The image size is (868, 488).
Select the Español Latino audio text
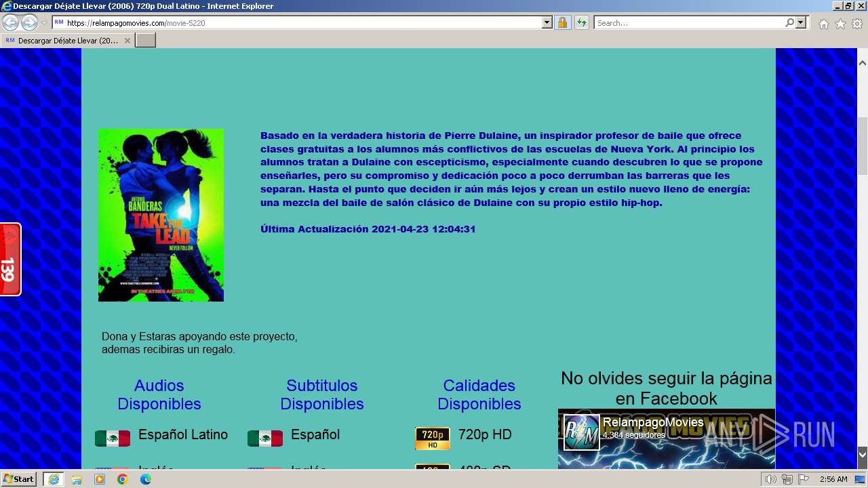[183, 435]
